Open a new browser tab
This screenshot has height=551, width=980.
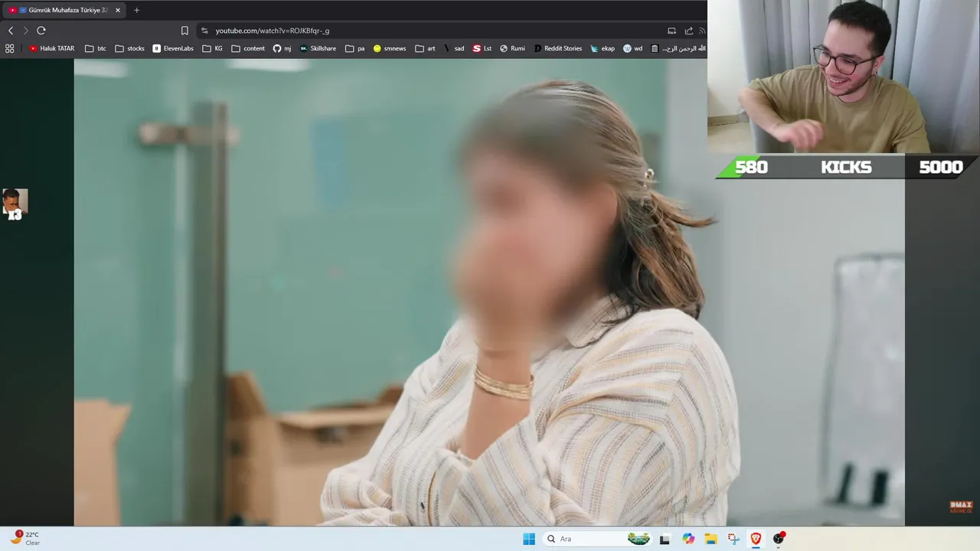tap(136, 10)
